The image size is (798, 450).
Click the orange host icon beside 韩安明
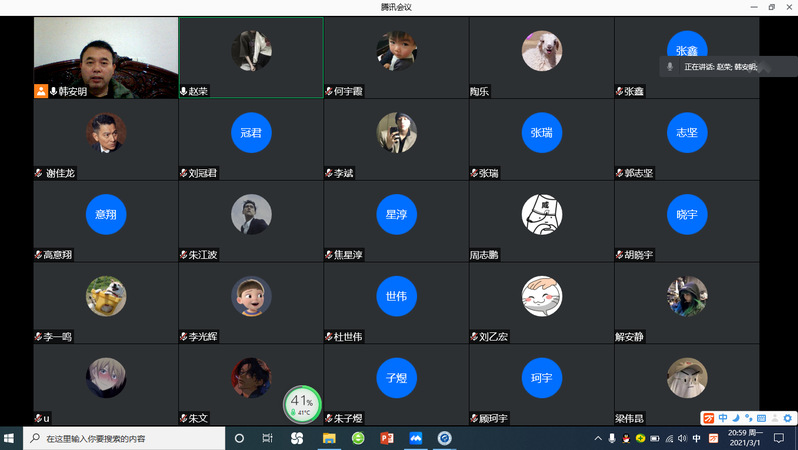(x=41, y=91)
